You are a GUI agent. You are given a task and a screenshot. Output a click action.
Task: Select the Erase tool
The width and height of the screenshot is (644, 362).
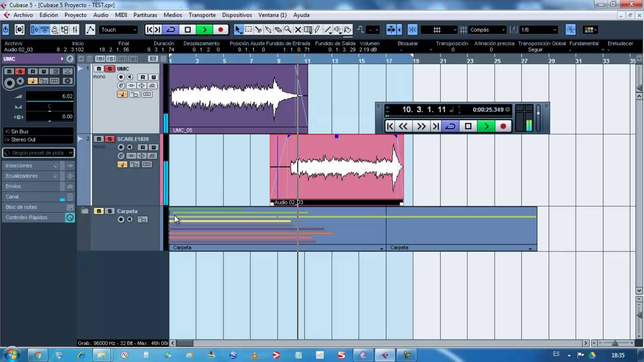(278, 30)
